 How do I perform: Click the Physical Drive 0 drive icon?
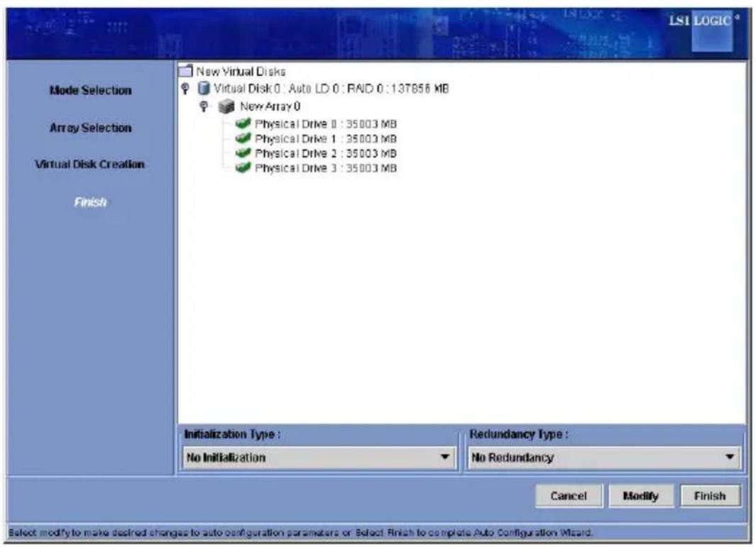pos(243,123)
